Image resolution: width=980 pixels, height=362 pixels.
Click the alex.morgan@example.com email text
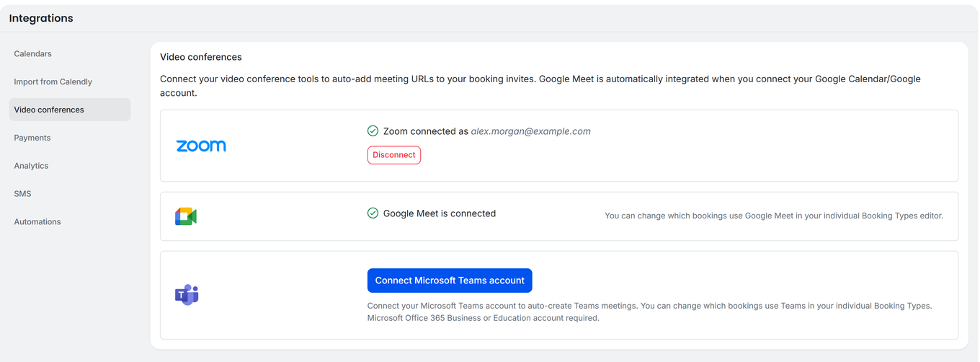click(531, 131)
